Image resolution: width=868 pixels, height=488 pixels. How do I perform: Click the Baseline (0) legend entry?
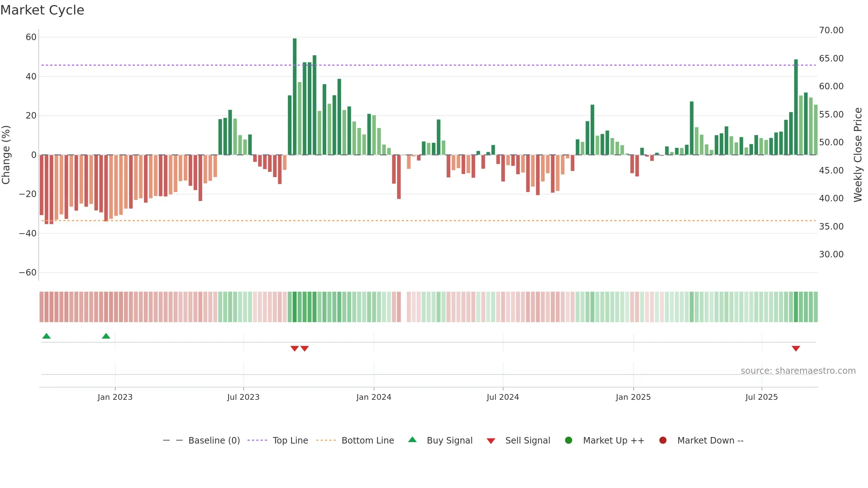tap(201, 440)
